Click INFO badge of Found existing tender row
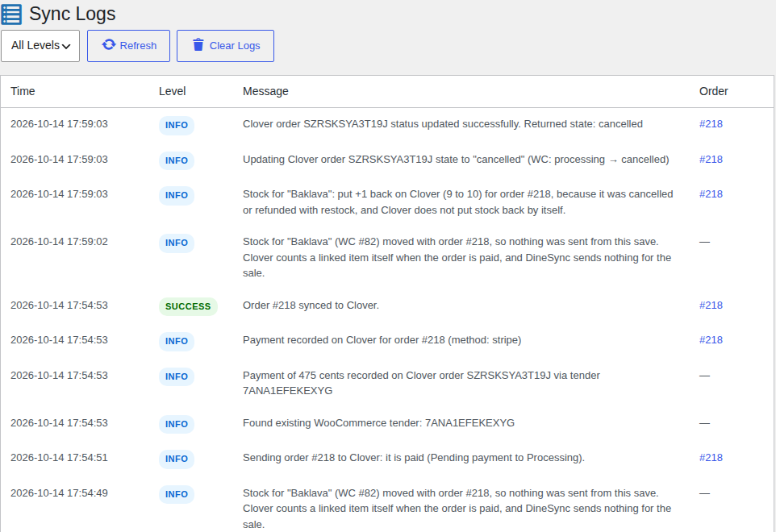This screenshot has height=532, width=776. 176,424
